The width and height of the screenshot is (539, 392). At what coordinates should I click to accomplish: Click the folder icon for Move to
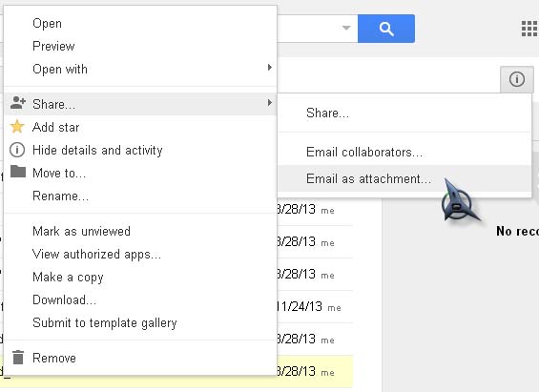18,171
